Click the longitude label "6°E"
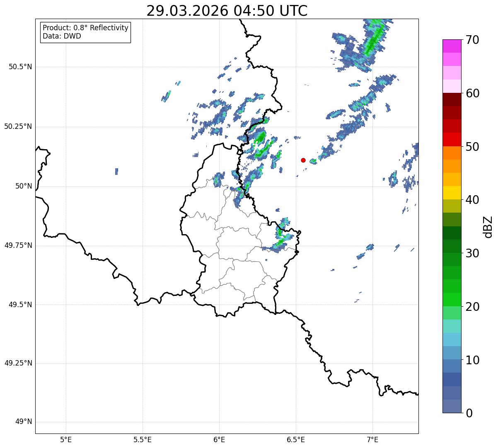The image size is (498, 448). 219,440
